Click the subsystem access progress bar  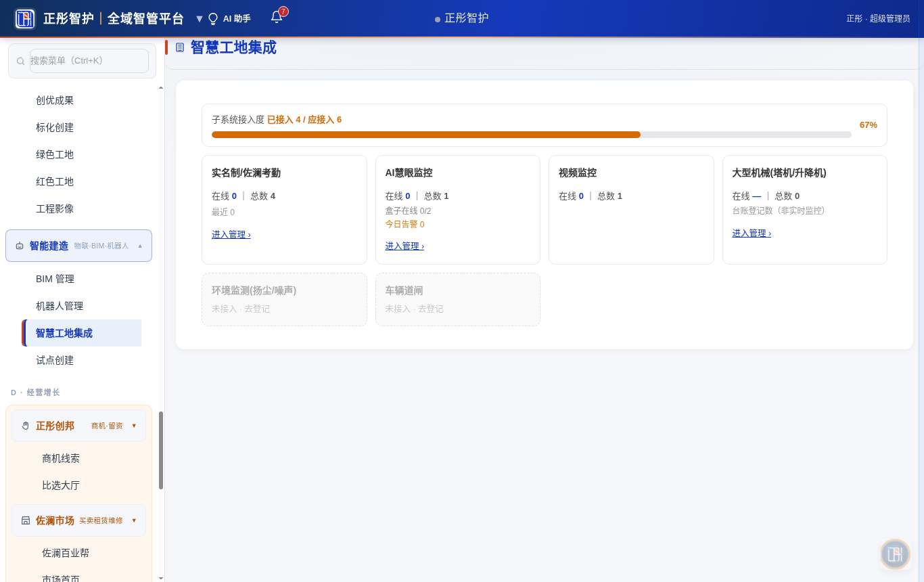tap(532, 135)
